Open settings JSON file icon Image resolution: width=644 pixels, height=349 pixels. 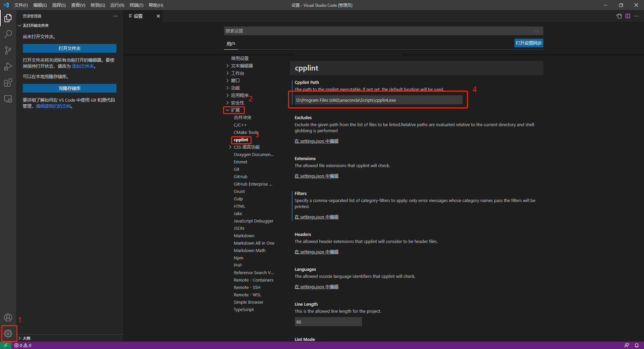[x=619, y=16]
